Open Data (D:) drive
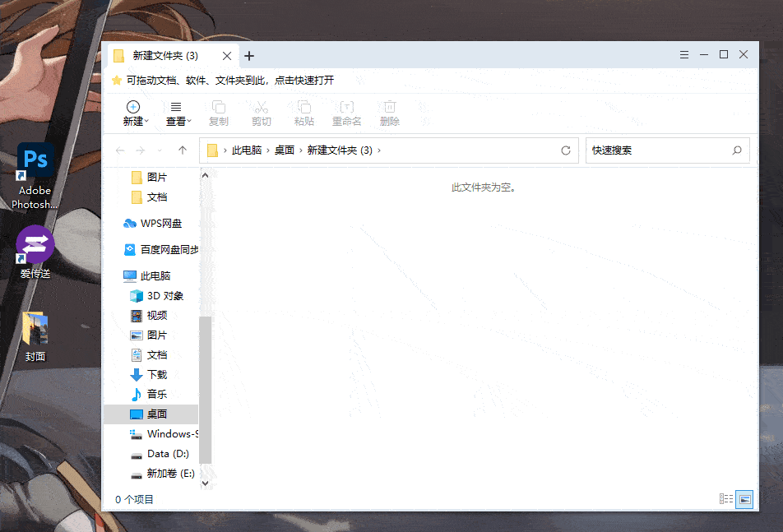Screen dimensions: 783x532 (160, 454)
